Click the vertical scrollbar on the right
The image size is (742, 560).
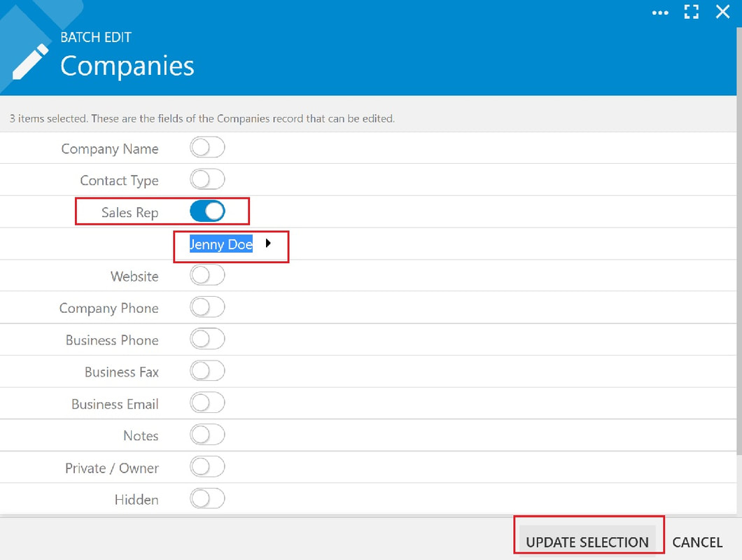pos(739,241)
